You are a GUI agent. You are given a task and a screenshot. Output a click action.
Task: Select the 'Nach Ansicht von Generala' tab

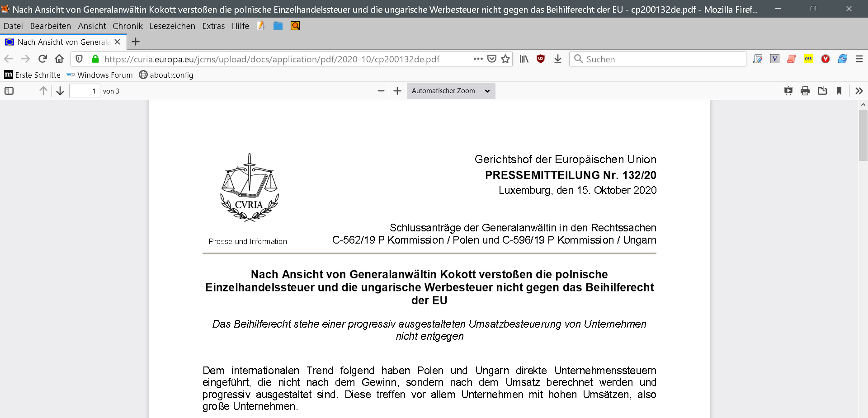point(64,42)
